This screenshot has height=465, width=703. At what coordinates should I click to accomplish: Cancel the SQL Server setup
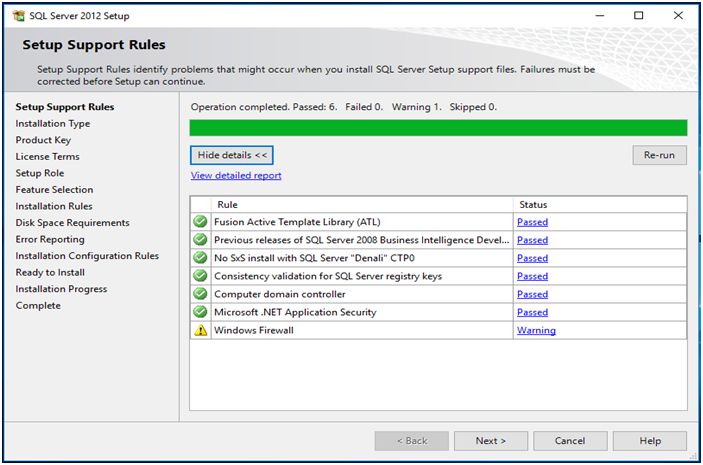pyautogui.click(x=570, y=441)
